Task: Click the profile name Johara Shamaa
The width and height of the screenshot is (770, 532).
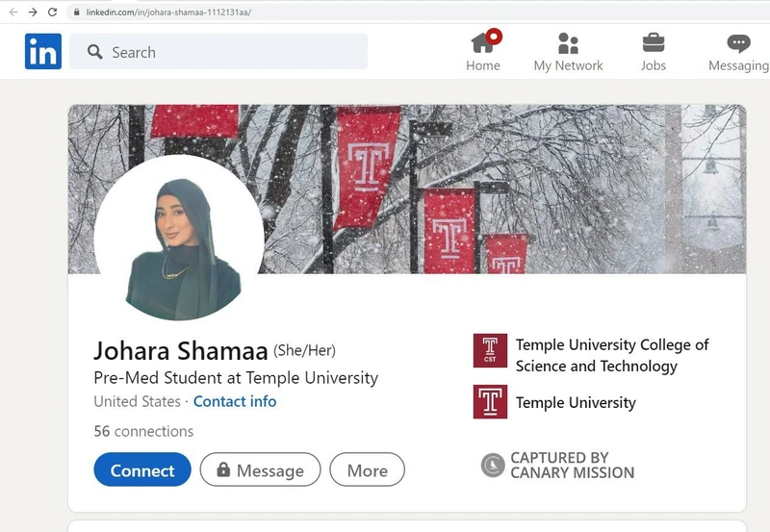Action: (x=180, y=350)
